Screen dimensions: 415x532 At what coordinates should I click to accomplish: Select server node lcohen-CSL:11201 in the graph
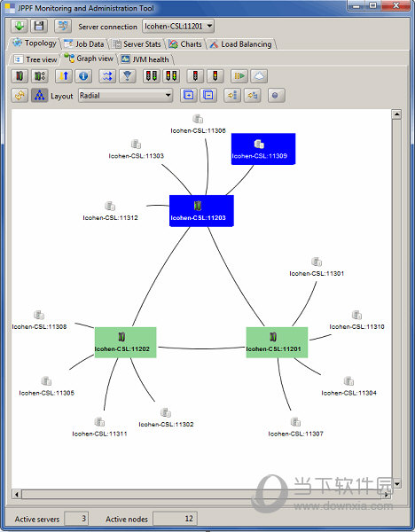pos(277,342)
